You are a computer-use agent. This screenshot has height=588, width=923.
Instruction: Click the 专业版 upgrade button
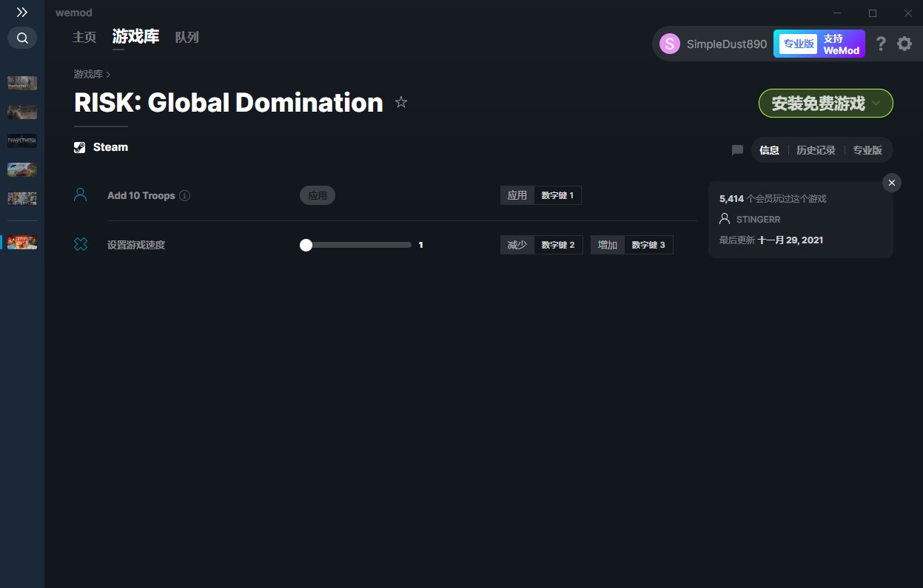tap(799, 44)
